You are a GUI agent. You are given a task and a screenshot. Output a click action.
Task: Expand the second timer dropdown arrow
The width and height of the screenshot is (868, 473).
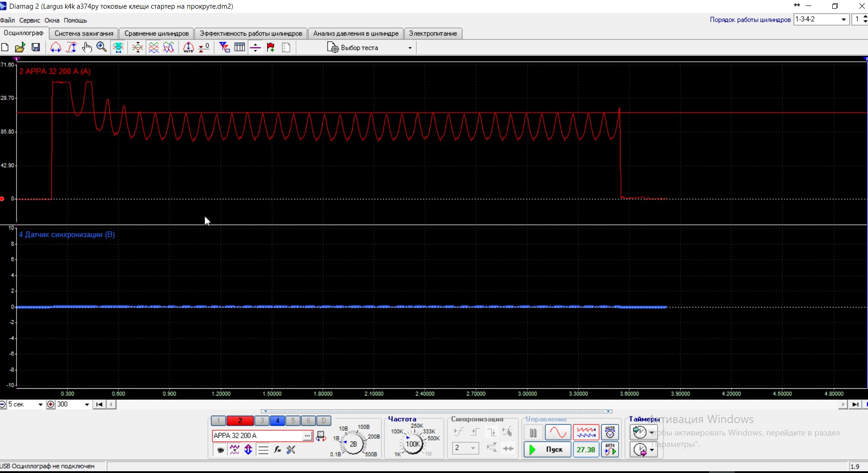pos(652,450)
